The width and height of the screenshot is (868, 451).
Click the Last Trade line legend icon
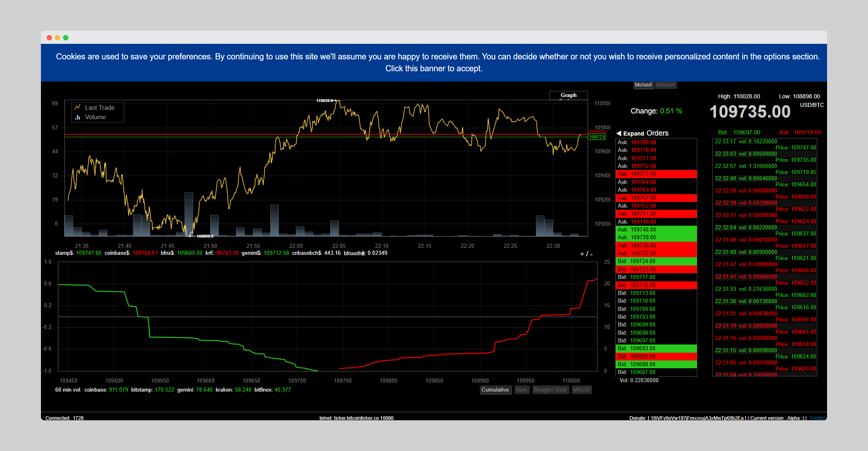coord(77,107)
